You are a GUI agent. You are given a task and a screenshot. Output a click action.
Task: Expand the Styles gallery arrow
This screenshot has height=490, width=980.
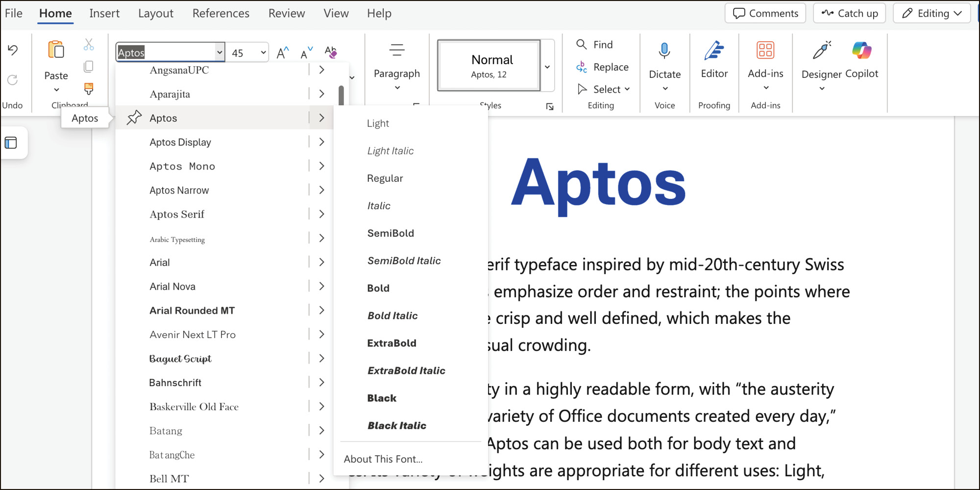[547, 66]
